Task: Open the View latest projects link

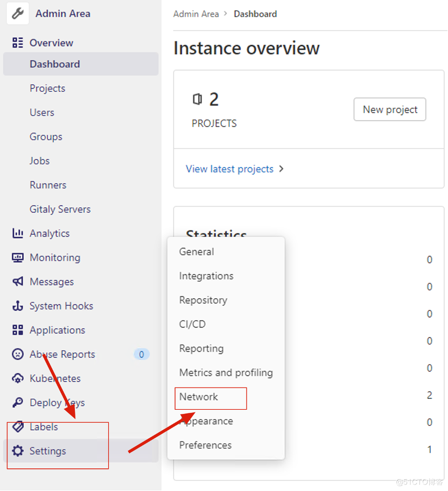Action: 229,169
